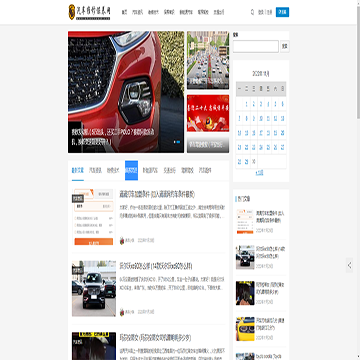Open the 沃尔沃xc90怎么样 article title in main list

point(156,266)
